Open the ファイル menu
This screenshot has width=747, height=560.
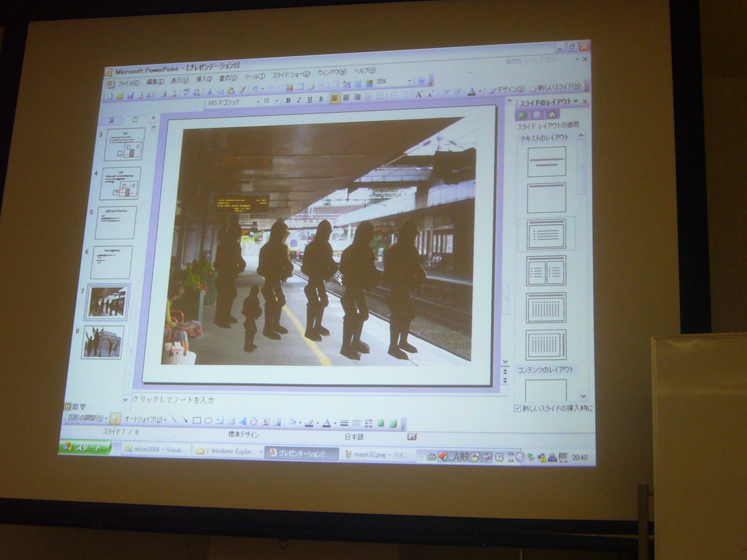pos(129,83)
